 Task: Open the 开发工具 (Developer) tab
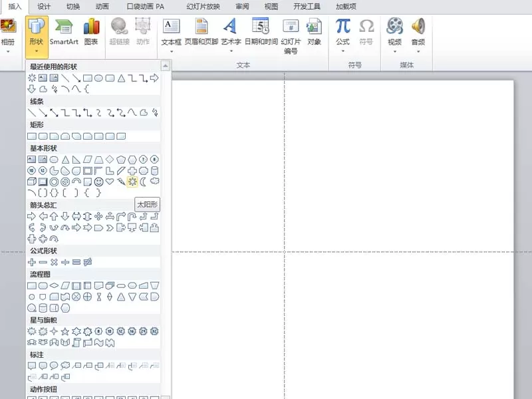coord(307,7)
